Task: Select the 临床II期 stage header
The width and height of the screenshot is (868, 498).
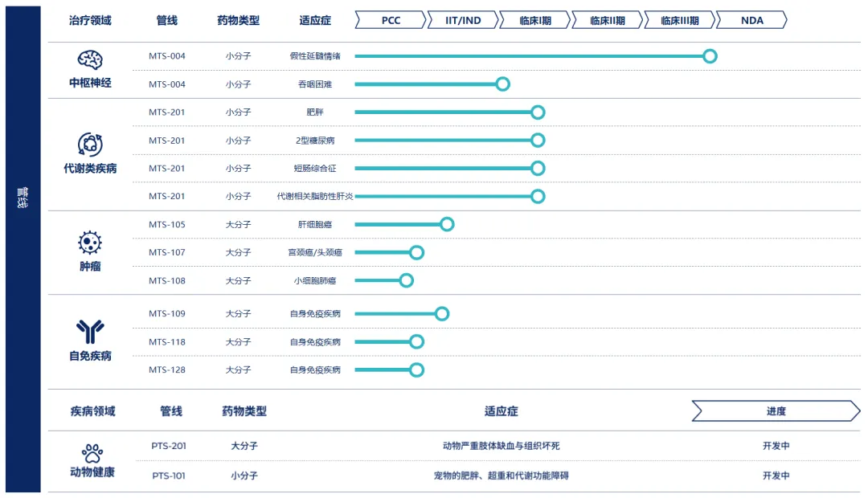Action: click(x=608, y=20)
